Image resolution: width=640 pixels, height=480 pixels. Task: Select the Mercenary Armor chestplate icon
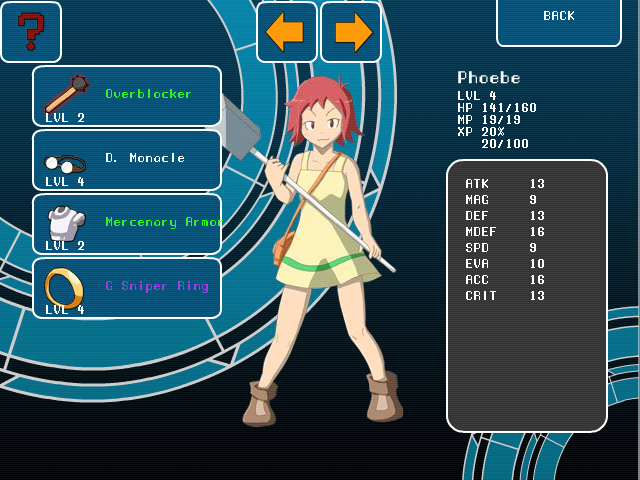pos(65,222)
